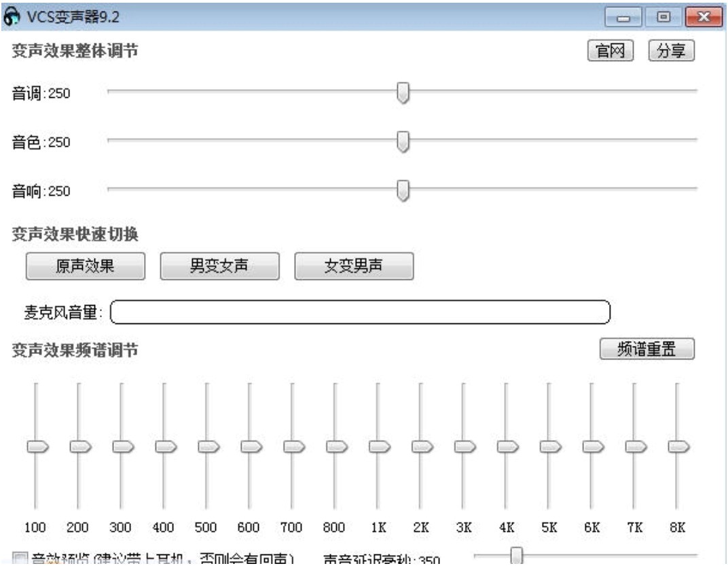Toggle the 音效预览 sound preview checkbox
Viewport: 728px width, 568px height.
coord(20,558)
